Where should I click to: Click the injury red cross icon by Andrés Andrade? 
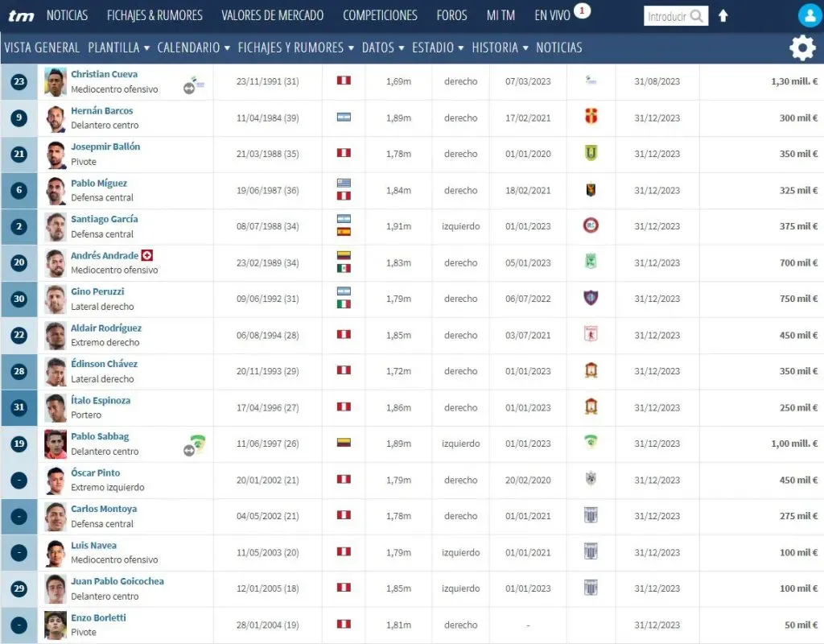point(147,255)
